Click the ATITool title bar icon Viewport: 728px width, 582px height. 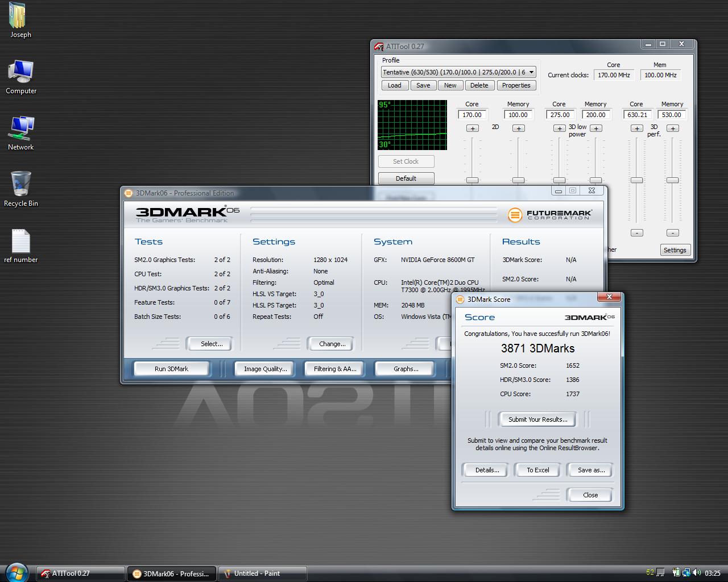[x=379, y=47]
